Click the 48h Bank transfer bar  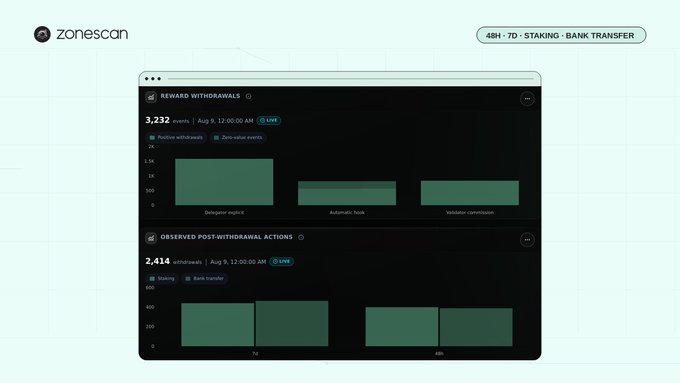[x=476, y=327]
